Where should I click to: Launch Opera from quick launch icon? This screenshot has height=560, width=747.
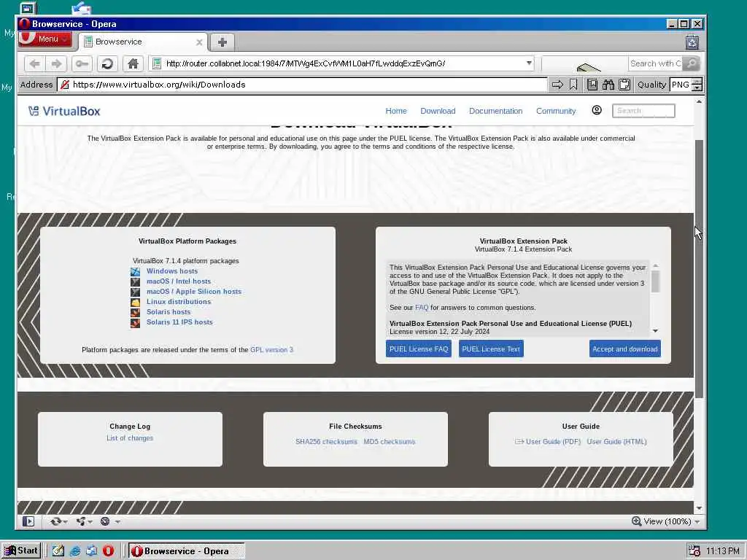point(108,551)
